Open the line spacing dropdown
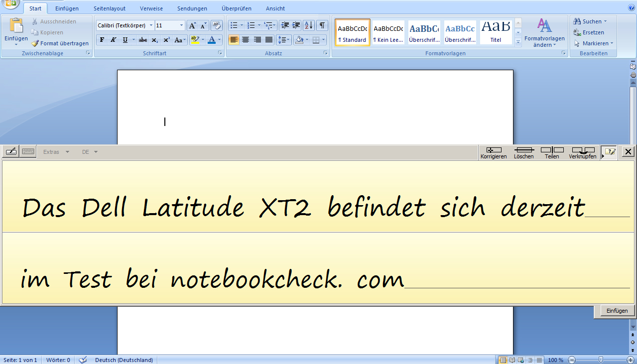Screen dimensions: 637x364 pos(284,40)
